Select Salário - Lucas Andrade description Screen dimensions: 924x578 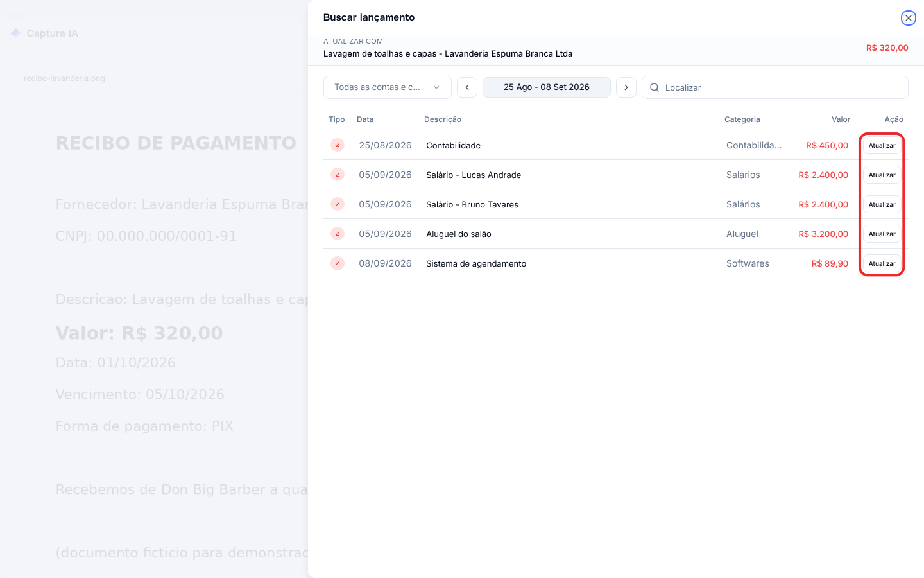474,175
